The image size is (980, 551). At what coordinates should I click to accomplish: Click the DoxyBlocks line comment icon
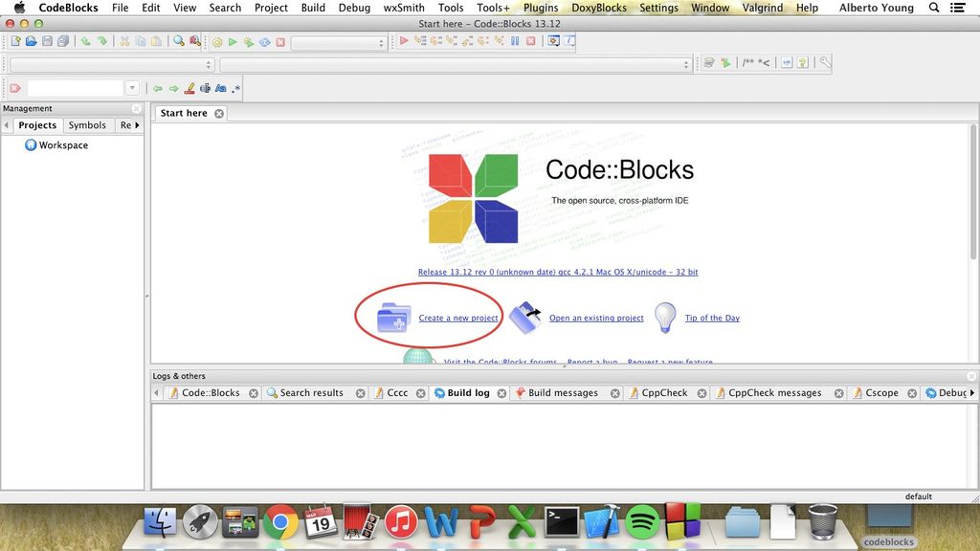[764, 62]
